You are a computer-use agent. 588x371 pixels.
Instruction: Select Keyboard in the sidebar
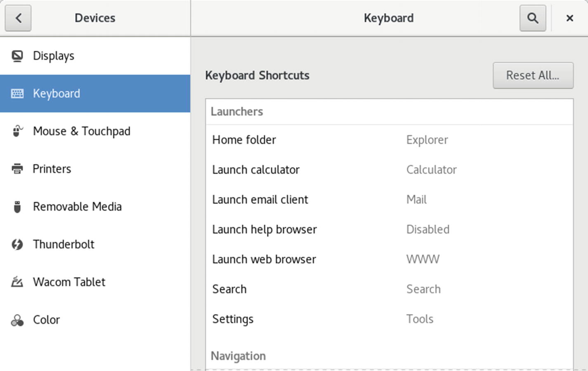tap(95, 94)
